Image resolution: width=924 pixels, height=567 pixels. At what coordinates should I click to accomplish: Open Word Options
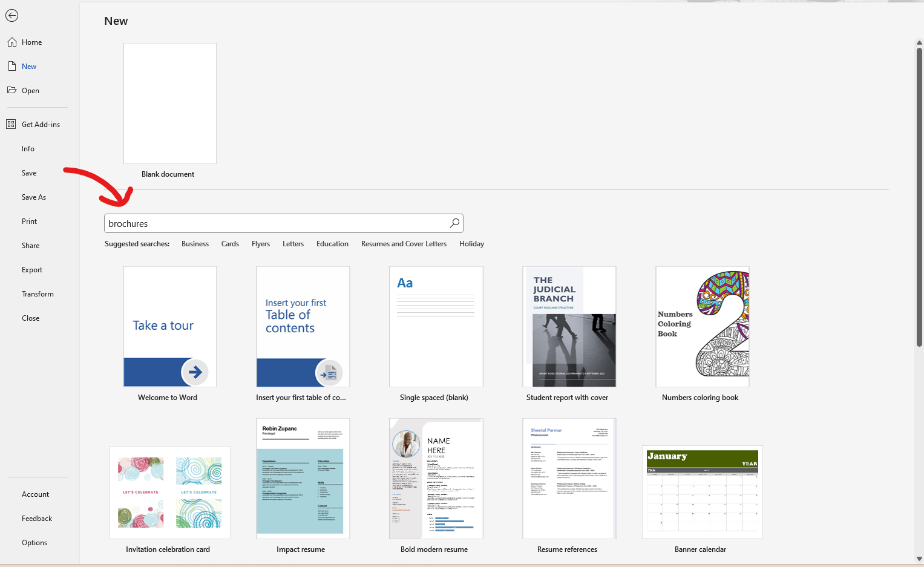[34, 542]
